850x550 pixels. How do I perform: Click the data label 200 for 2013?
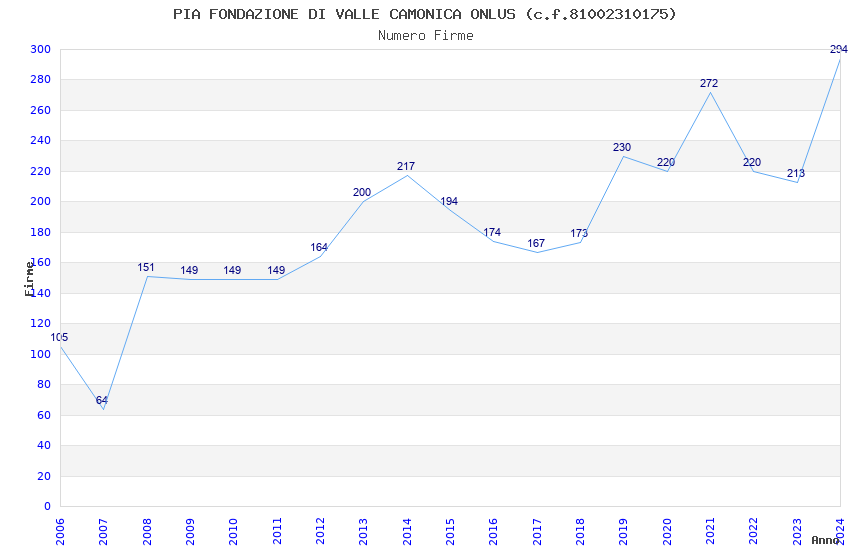tap(362, 192)
